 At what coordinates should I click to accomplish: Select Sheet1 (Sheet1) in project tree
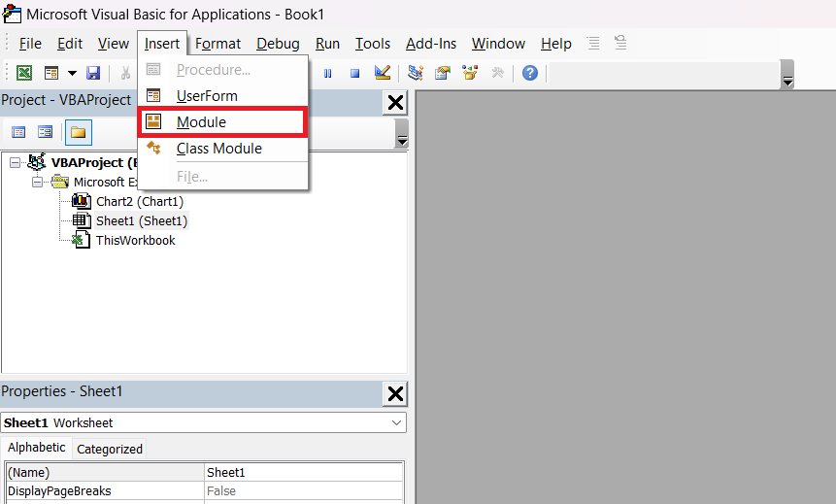[x=142, y=220]
